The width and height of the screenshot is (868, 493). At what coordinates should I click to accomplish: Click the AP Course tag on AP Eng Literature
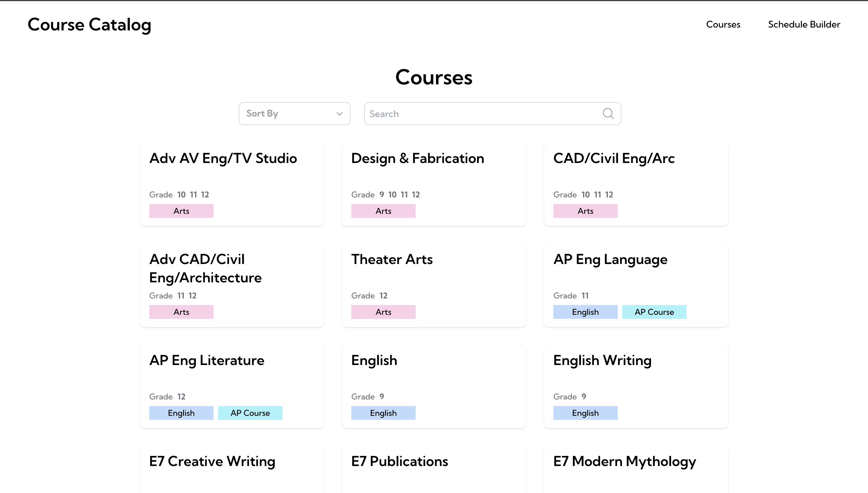pos(250,413)
